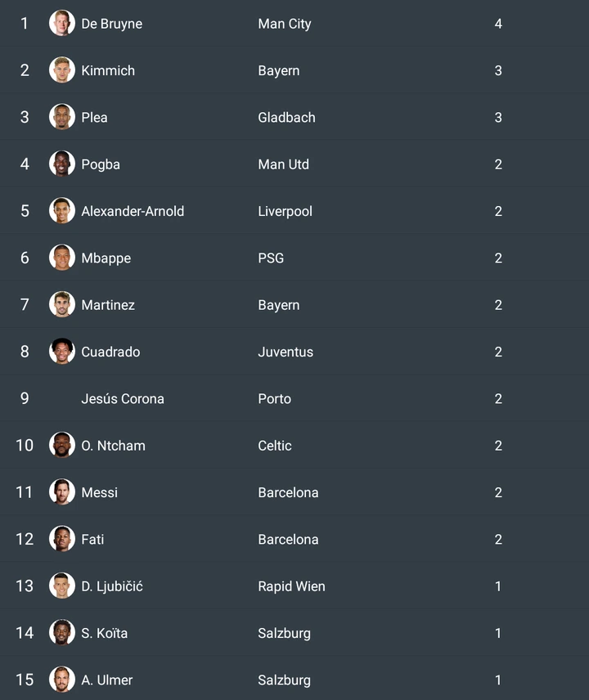Click the Gladbach team name
The width and height of the screenshot is (589, 700).
(x=286, y=117)
